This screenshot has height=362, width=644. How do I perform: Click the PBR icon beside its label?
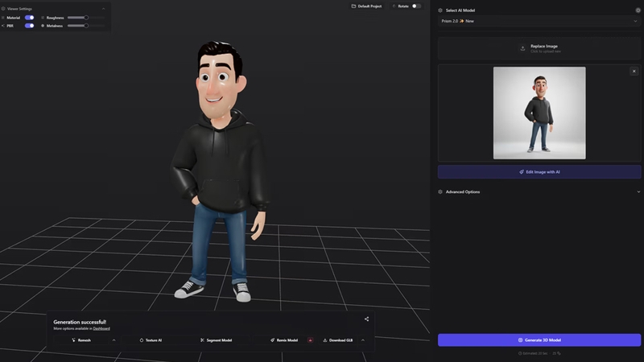pos(3,26)
